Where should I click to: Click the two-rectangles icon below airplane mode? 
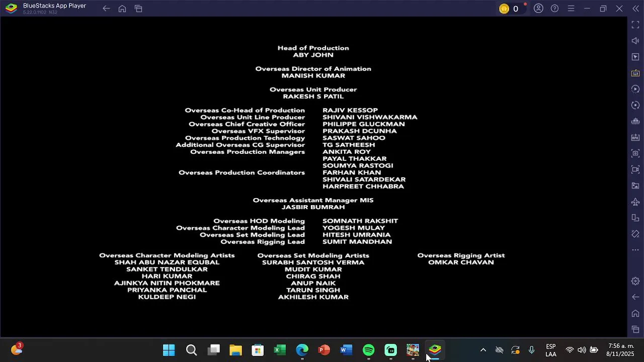coord(635,218)
